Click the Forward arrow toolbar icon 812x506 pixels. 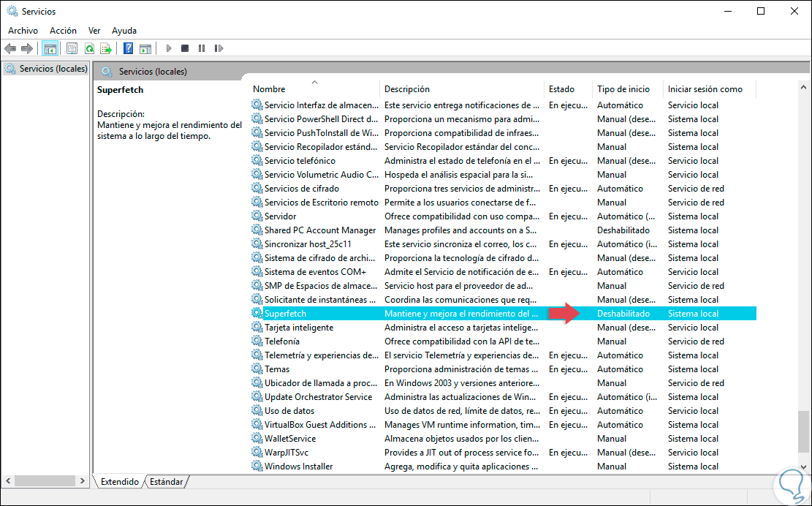[x=27, y=49]
